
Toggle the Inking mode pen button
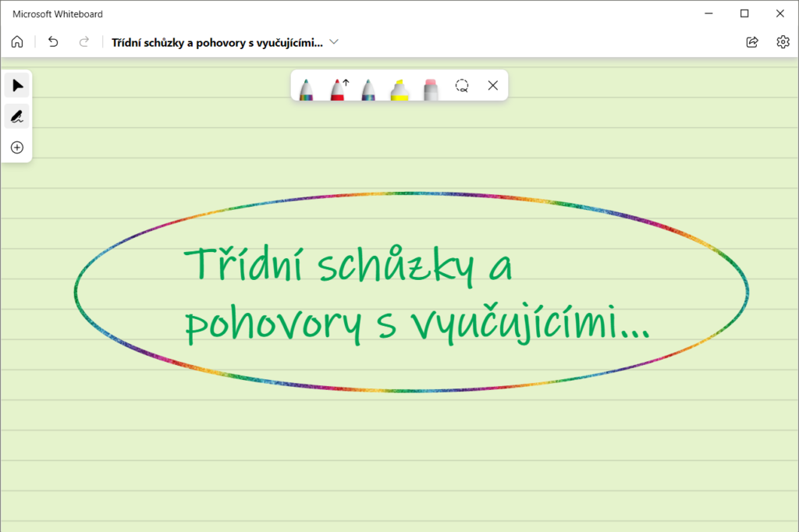(x=17, y=116)
